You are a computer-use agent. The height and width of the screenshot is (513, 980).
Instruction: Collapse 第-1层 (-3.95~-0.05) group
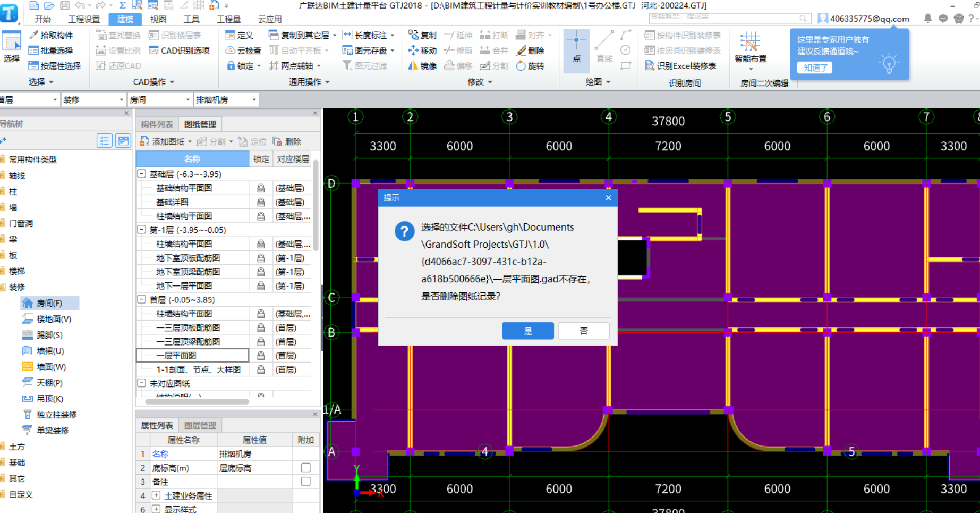142,230
